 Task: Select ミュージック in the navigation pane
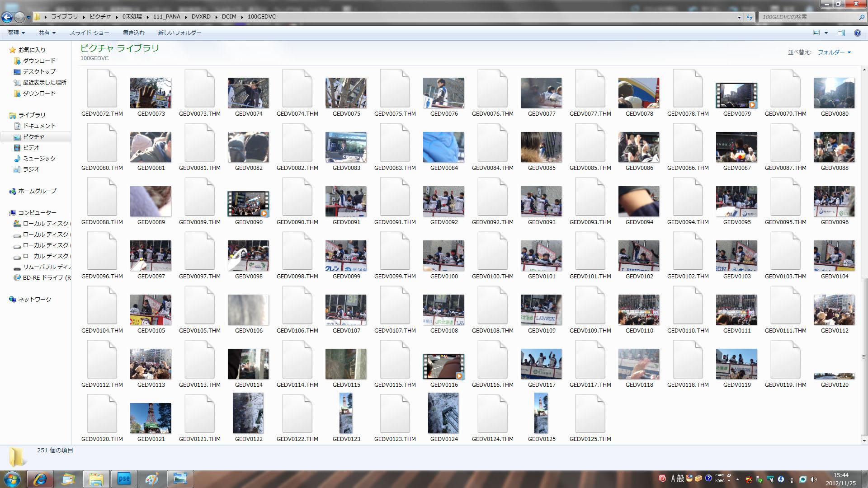click(39, 159)
